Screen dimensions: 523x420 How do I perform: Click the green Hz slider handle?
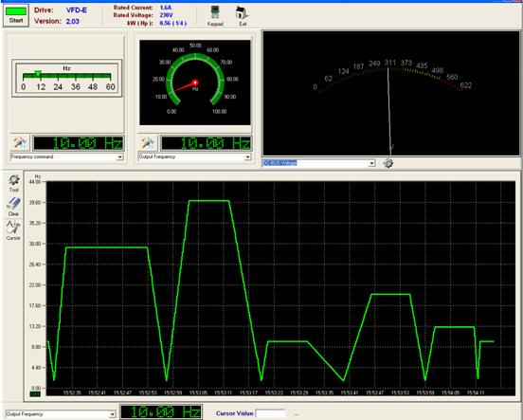pyautogui.click(x=38, y=73)
